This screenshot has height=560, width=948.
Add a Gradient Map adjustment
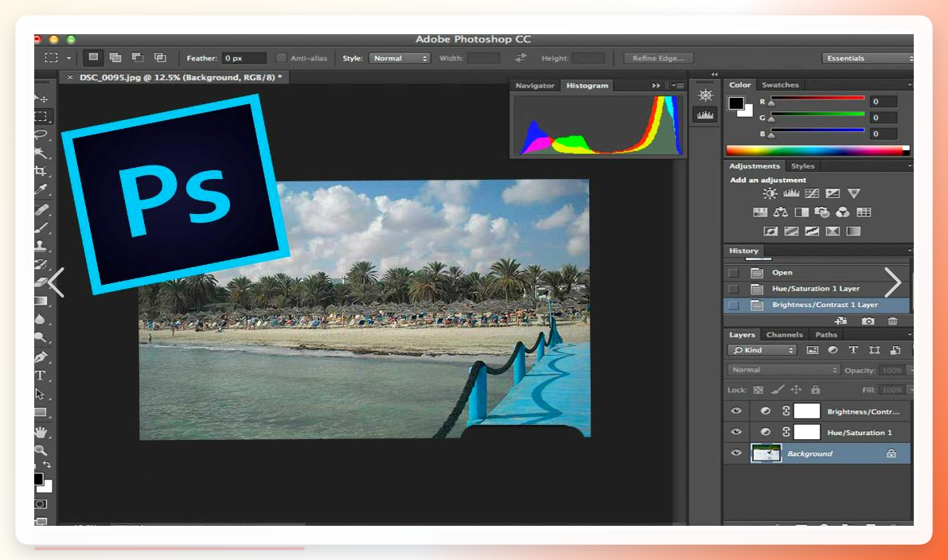coord(853,231)
